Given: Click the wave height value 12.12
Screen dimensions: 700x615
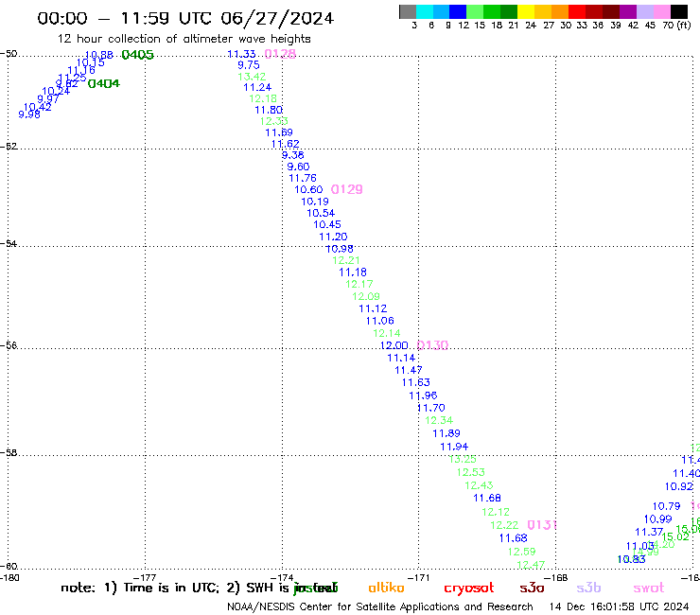Looking at the screenshot, I should [496, 512].
